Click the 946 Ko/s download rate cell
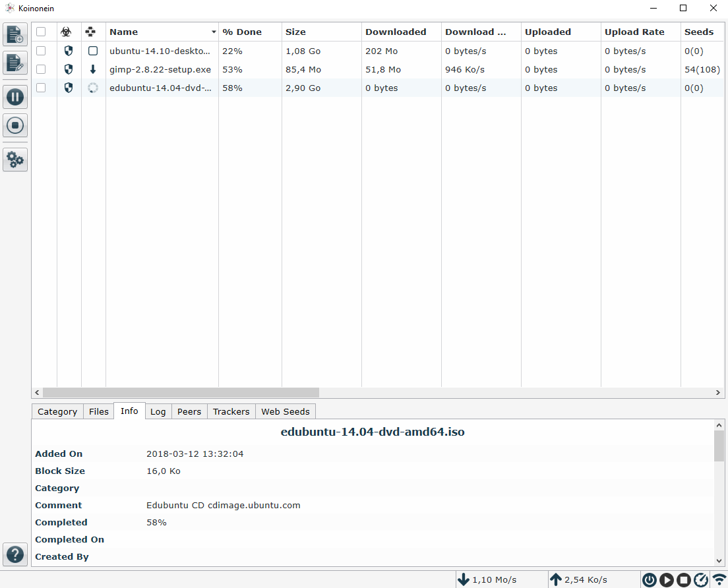The width and height of the screenshot is (728, 588). [465, 70]
